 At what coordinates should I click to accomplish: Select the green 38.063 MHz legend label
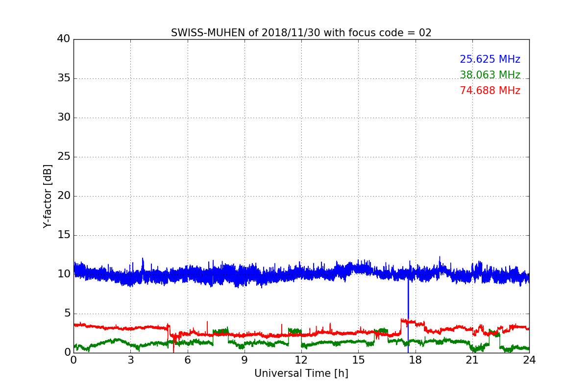click(490, 75)
